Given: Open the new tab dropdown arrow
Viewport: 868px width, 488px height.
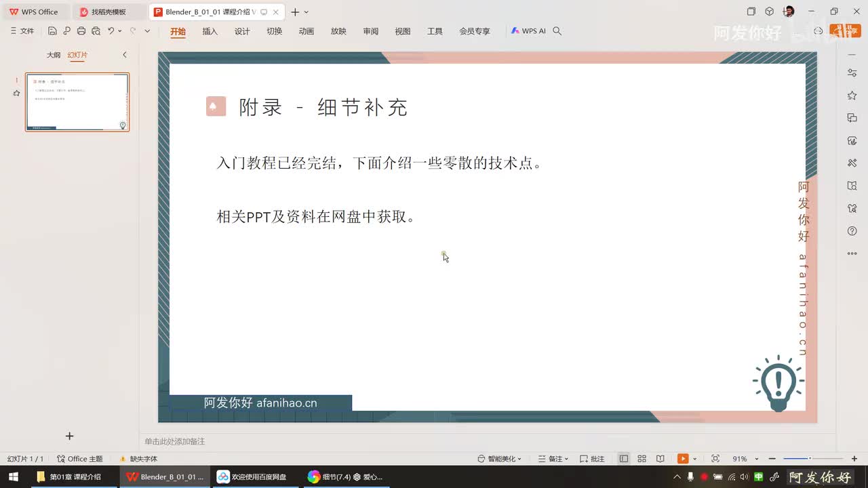Looking at the screenshot, I should click(x=307, y=12).
